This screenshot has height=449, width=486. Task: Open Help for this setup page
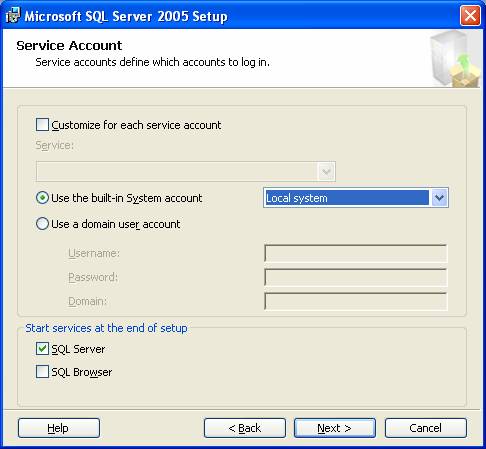[x=59, y=428]
